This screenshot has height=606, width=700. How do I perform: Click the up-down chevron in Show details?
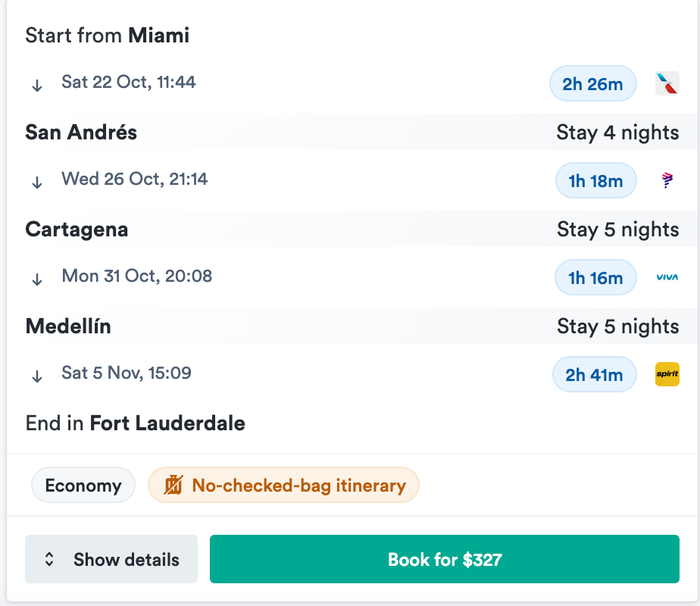[x=49, y=560]
